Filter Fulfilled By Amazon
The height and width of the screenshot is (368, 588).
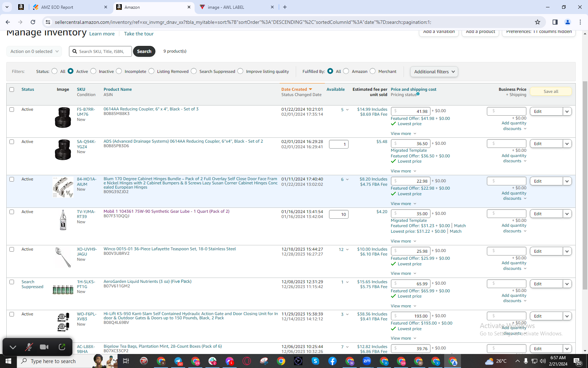tap(346, 71)
